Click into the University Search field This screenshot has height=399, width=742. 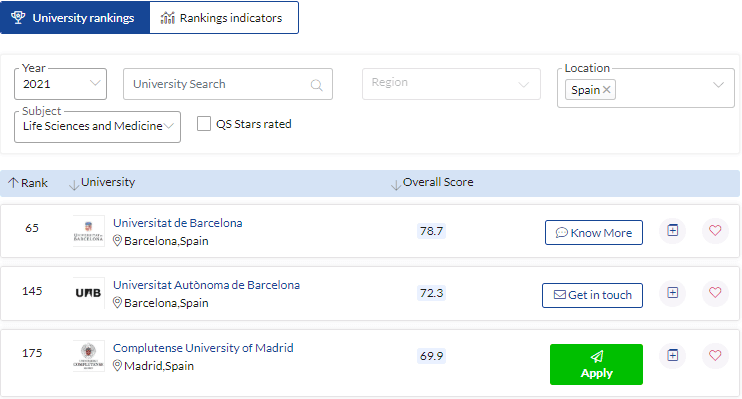coord(228,84)
